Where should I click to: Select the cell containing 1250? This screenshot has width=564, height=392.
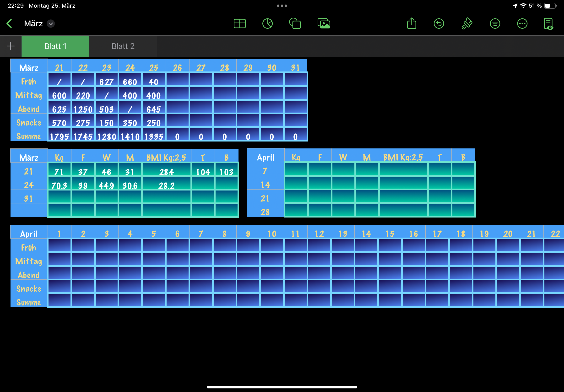[x=83, y=109]
